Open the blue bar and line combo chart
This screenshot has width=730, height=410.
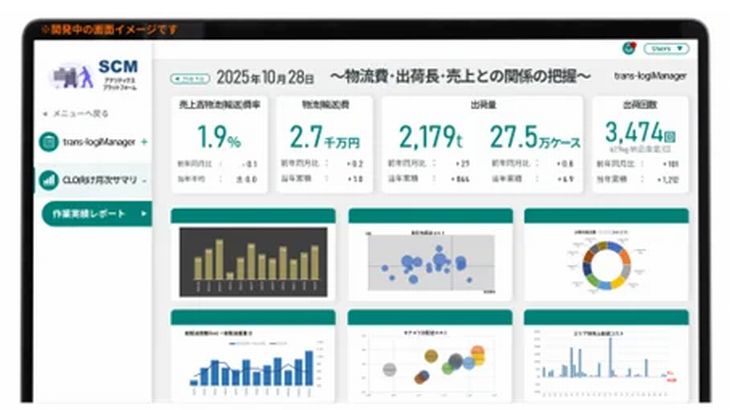tap(253, 360)
